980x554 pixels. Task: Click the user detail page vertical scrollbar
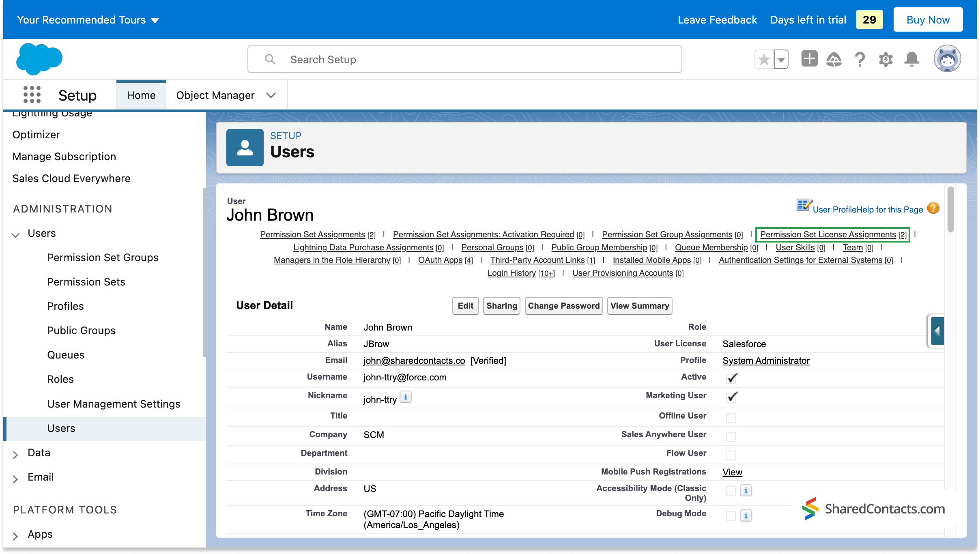click(x=951, y=209)
